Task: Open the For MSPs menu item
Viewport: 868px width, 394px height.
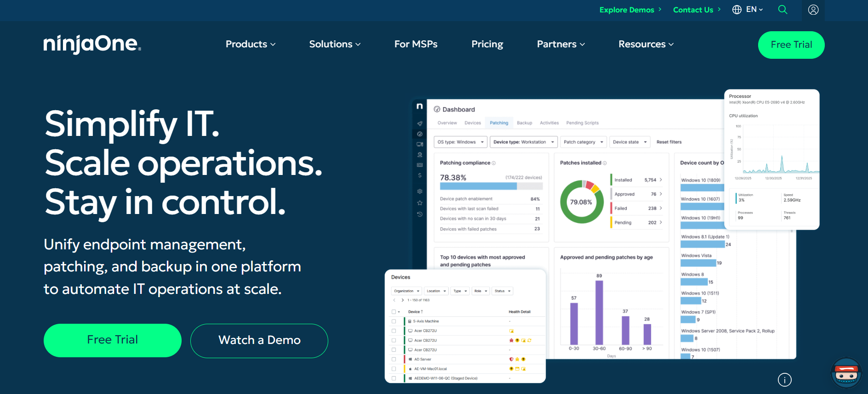Action: 416,44
